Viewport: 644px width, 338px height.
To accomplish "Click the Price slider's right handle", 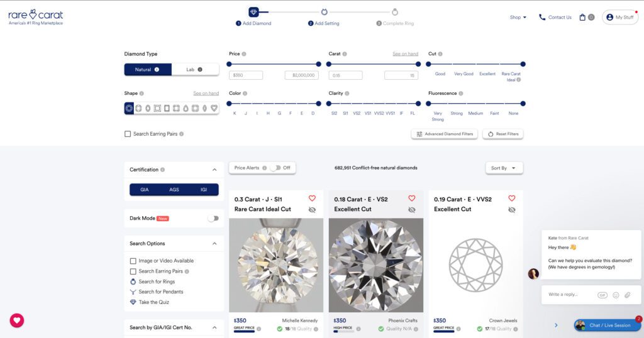I will point(318,64).
